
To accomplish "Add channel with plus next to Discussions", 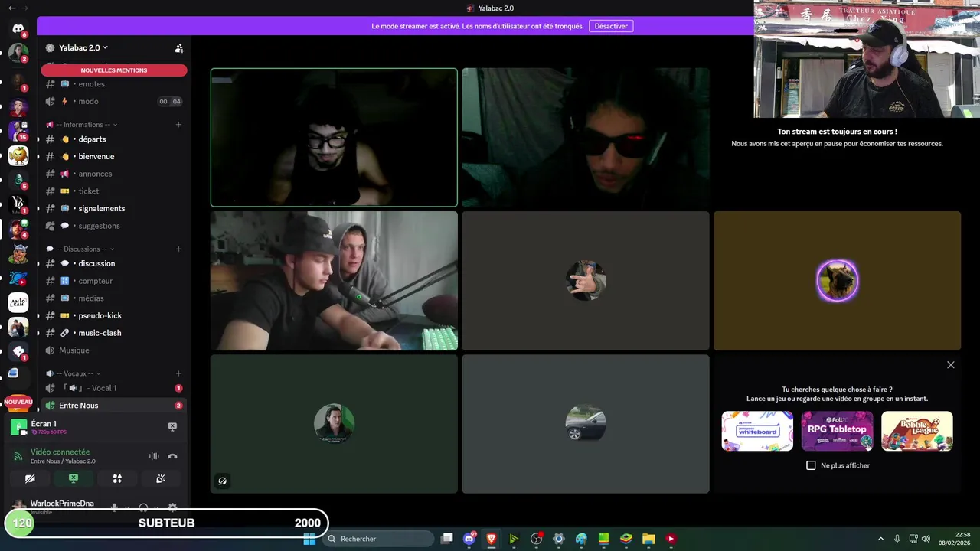I will click(x=178, y=249).
